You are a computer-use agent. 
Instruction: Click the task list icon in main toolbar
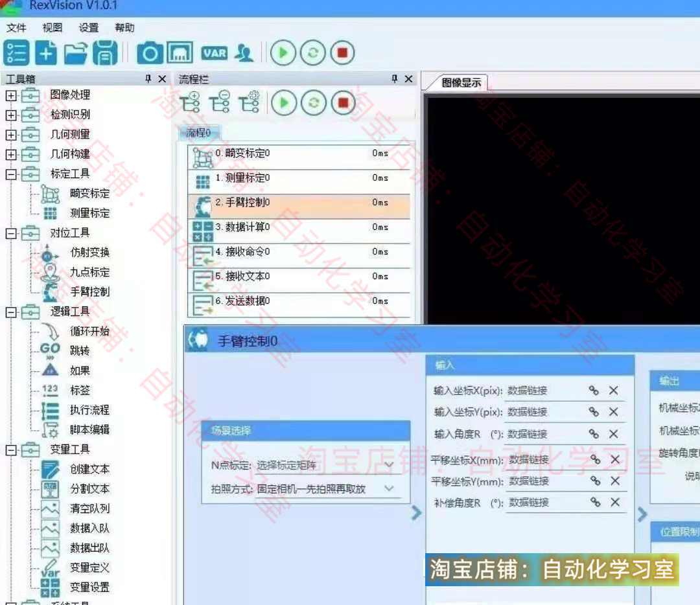16,52
